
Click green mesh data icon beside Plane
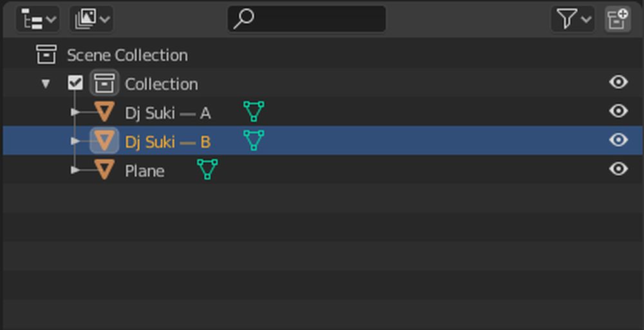[207, 169]
